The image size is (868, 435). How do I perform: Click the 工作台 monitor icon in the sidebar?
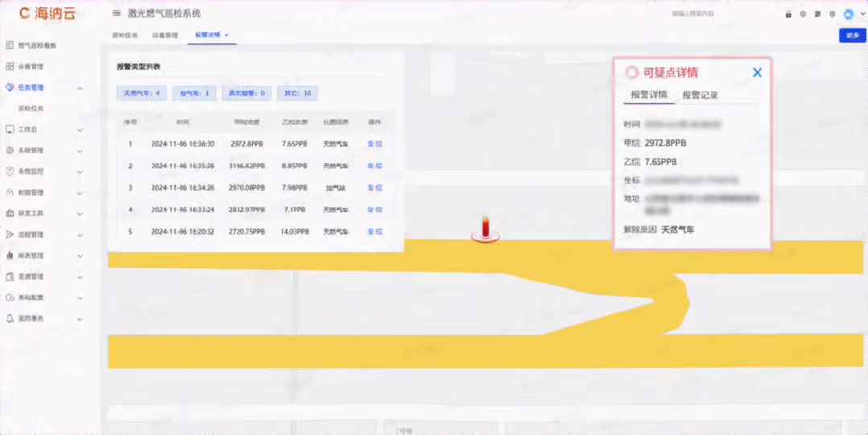[10, 129]
